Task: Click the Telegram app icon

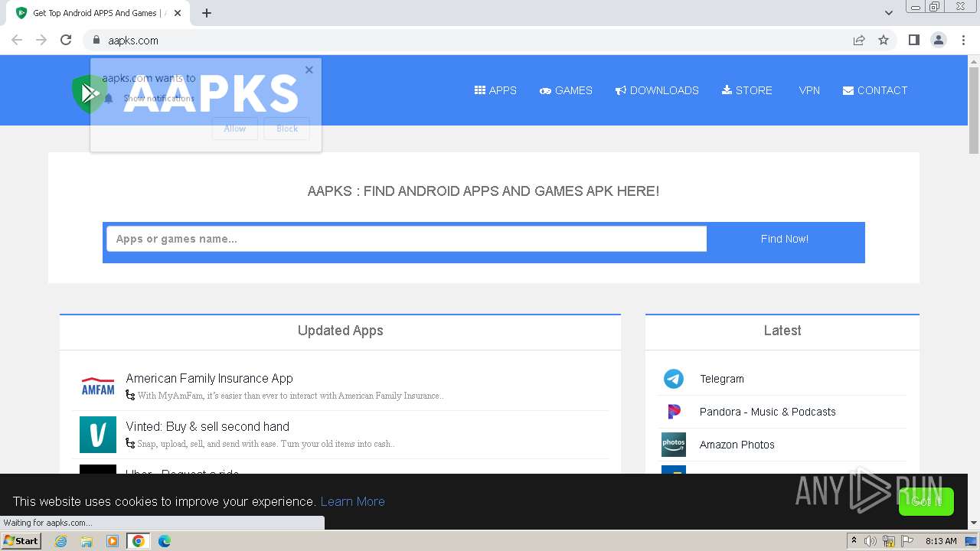Action: (x=674, y=379)
